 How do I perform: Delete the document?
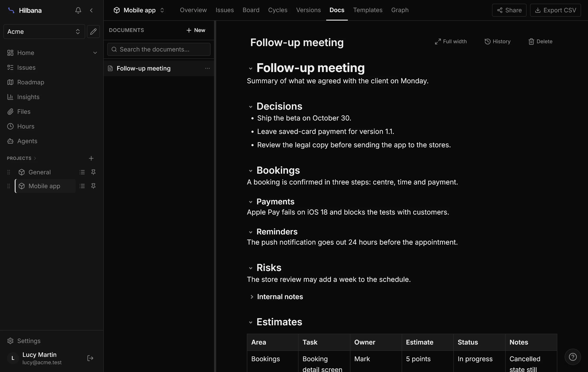click(540, 42)
